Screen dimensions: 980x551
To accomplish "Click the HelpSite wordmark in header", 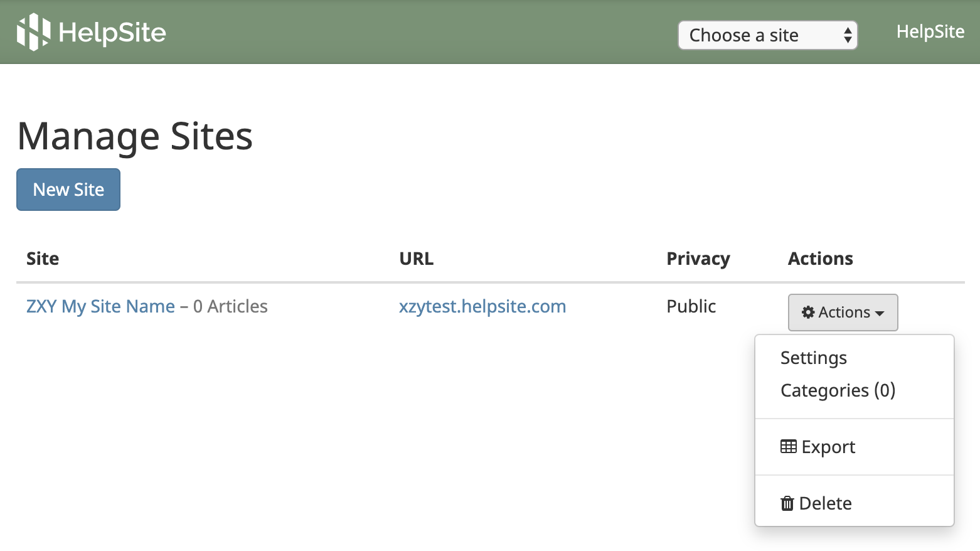I will [x=112, y=33].
